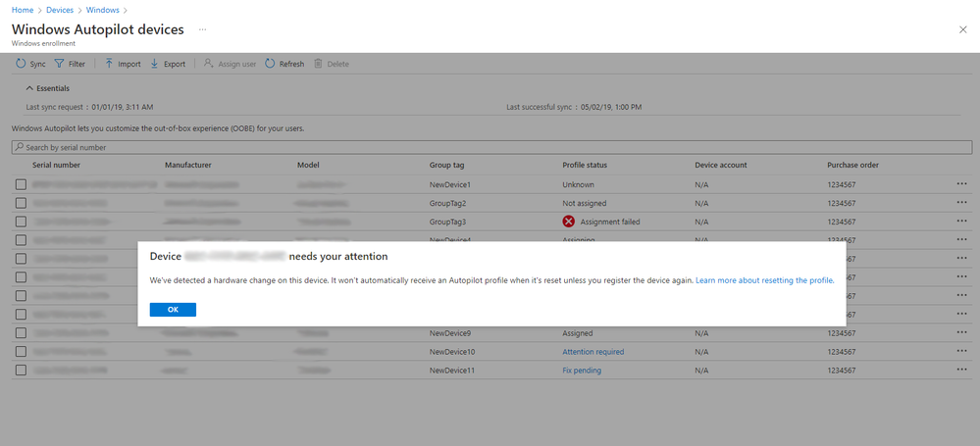Open more options for the NewDevice11 row

click(x=961, y=370)
